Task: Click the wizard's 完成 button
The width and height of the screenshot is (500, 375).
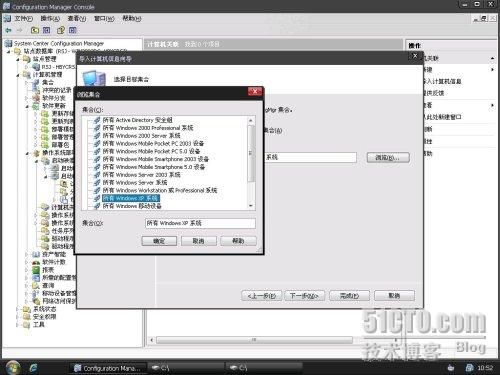Action: [x=349, y=295]
